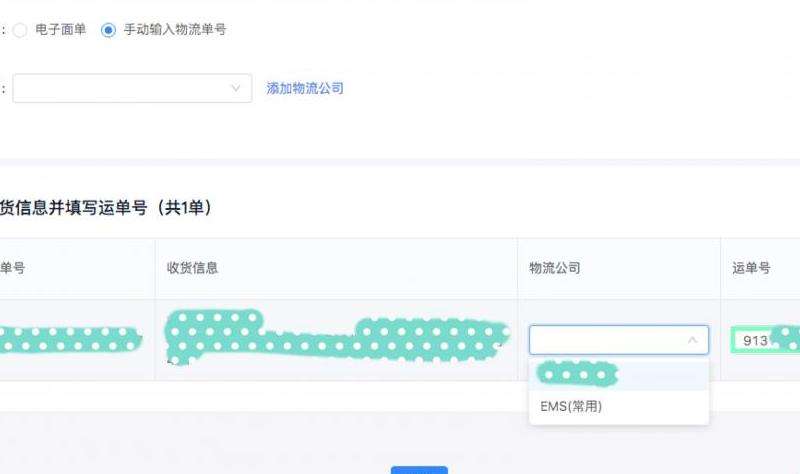Image resolution: width=800 pixels, height=474 pixels.
Task: Click the 手动输入物流单号 label text
Action: click(175, 30)
